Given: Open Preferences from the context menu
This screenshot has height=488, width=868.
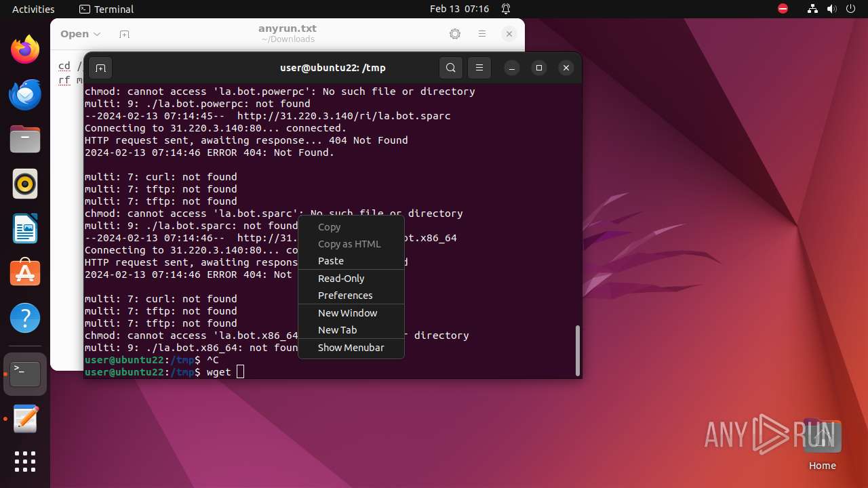Looking at the screenshot, I should click(351, 296).
